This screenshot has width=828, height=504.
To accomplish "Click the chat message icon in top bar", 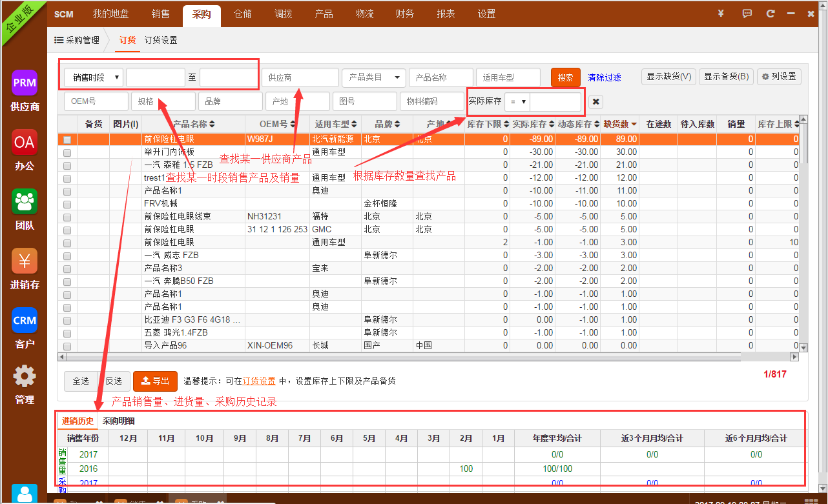I will (747, 14).
